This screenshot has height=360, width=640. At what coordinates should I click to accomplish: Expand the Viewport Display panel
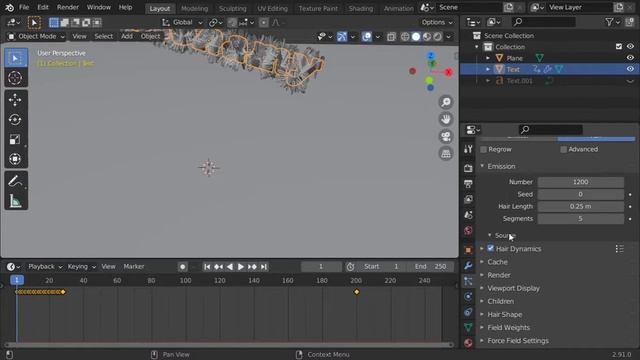513,288
